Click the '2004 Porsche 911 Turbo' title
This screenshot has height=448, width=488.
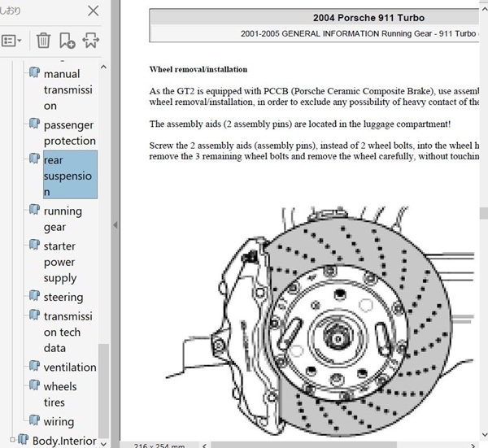click(x=368, y=18)
